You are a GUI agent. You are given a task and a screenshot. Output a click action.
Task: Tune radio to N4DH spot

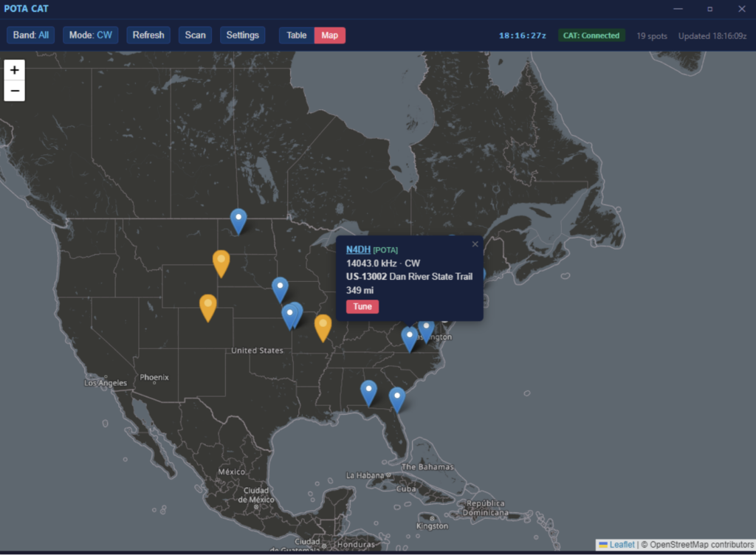click(x=362, y=307)
